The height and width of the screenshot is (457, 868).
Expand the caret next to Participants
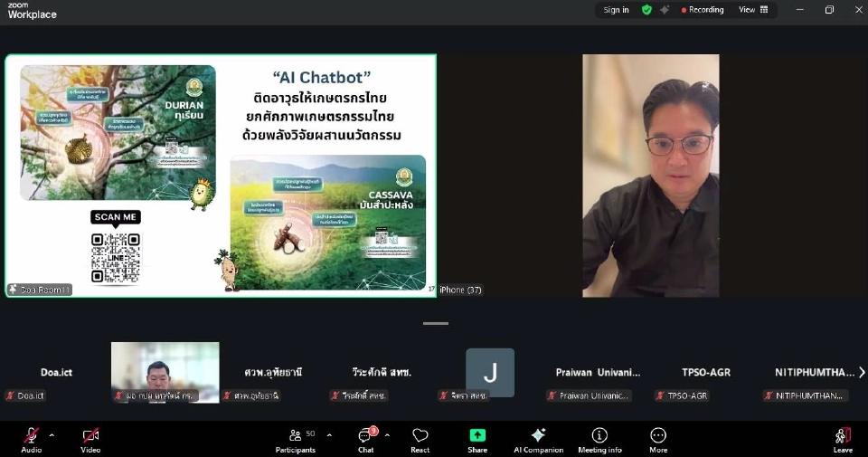tap(328, 435)
